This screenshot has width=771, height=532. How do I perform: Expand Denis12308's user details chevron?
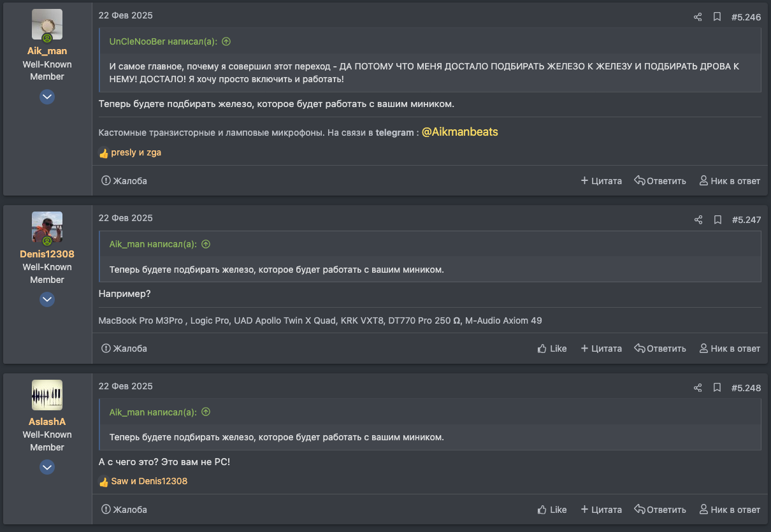tap(47, 299)
